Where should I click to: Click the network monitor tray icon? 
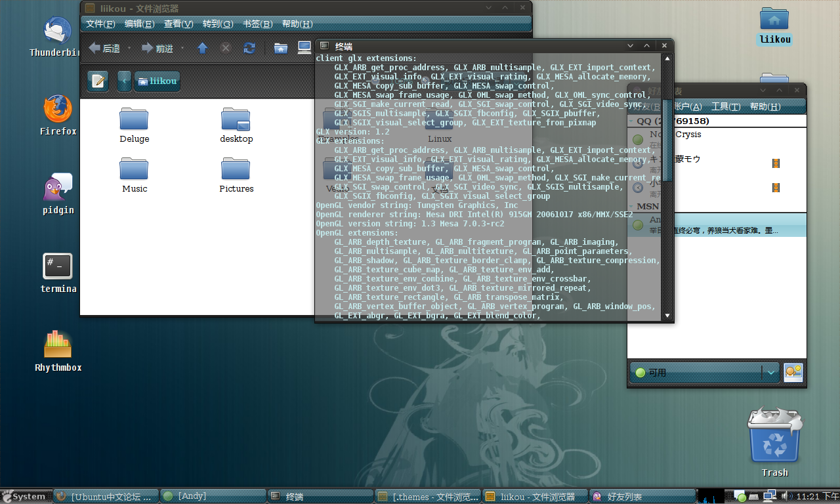click(x=769, y=496)
